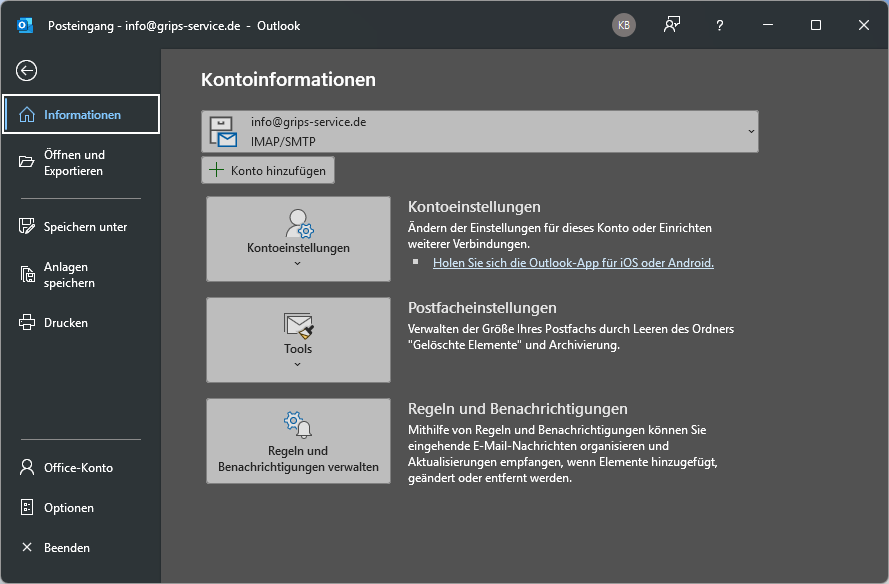Click the Postfacheinstellungen heading

pos(482,308)
